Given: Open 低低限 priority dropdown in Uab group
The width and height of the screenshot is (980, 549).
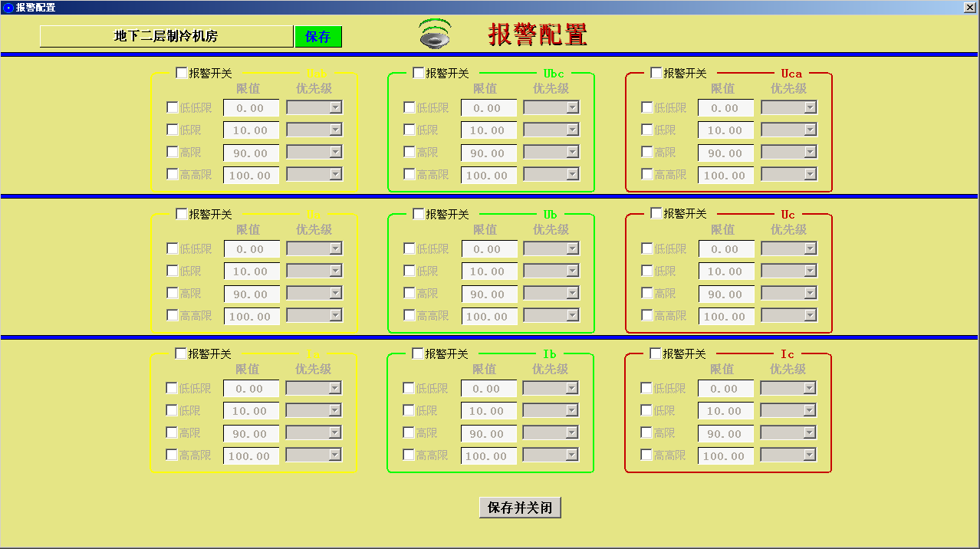Looking at the screenshot, I should click(335, 108).
